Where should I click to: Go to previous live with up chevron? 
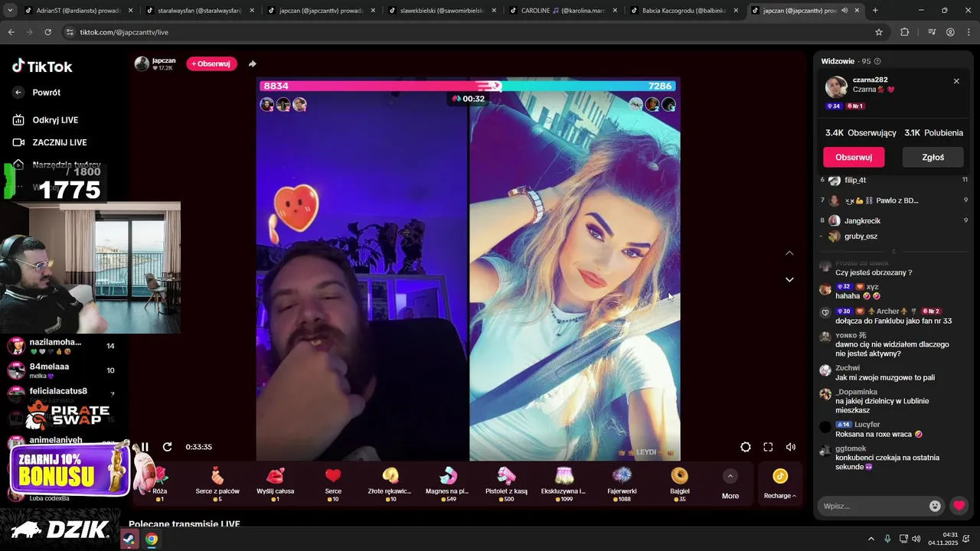point(789,253)
